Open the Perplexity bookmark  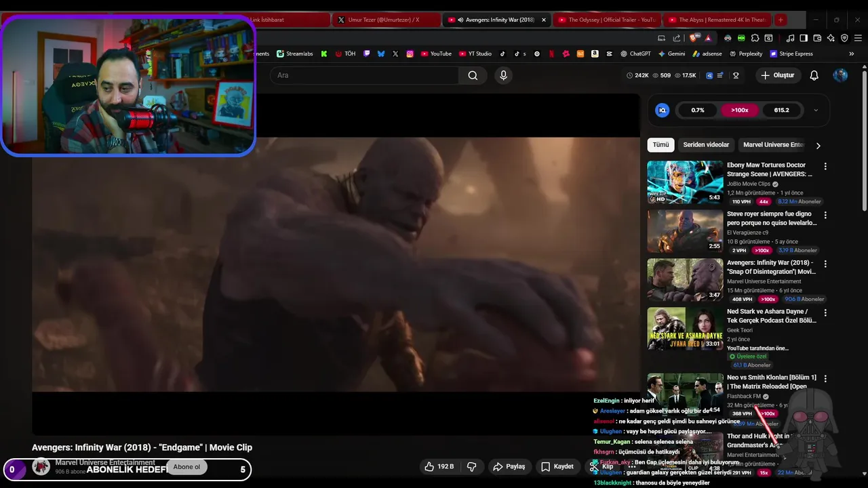coord(746,54)
